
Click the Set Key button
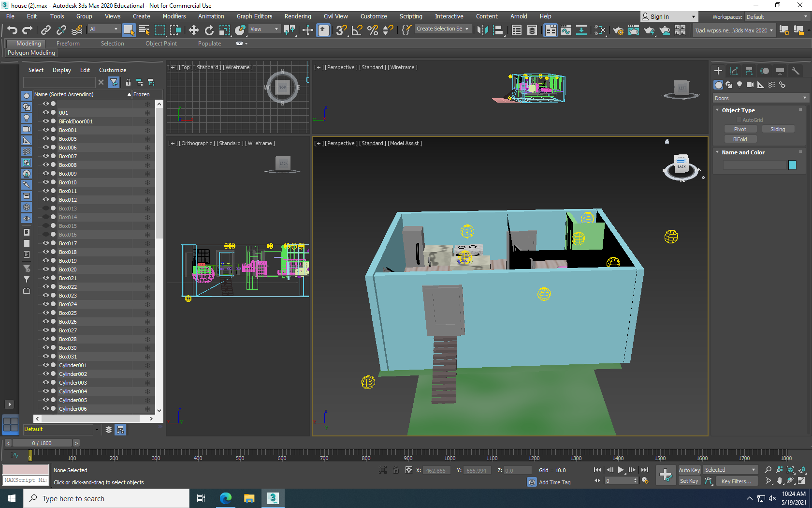click(689, 481)
